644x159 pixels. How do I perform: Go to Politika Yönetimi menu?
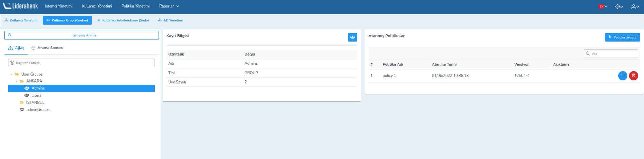(x=135, y=6)
